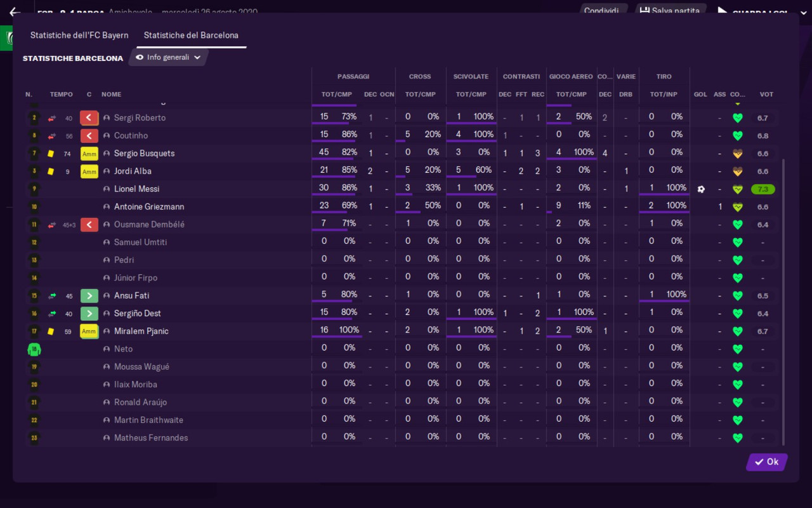The height and width of the screenshot is (508, 812).
Task: Click Sergio Busquets' orange condition heart
Action: pos(737,154)
